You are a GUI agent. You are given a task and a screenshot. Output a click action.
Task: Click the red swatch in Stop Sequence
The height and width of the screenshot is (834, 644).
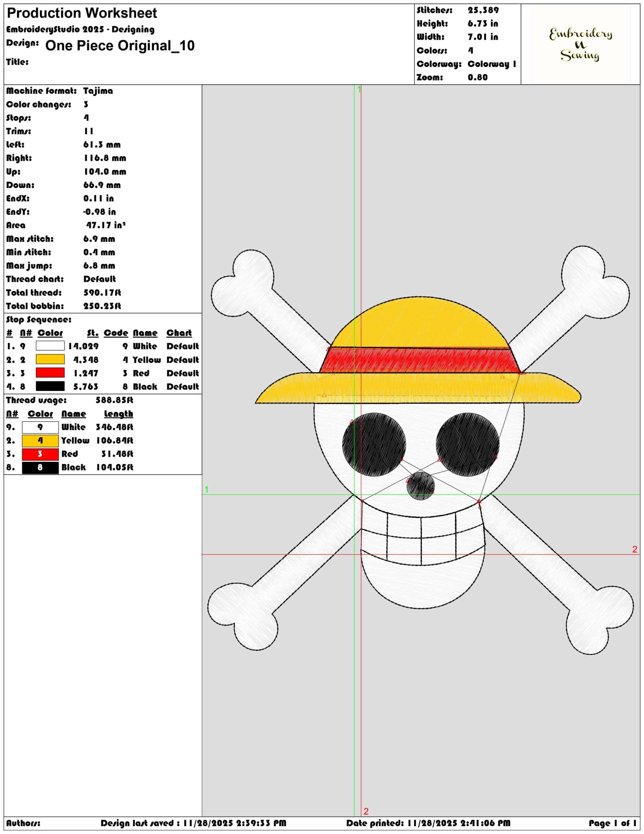[x=50, y=373]
